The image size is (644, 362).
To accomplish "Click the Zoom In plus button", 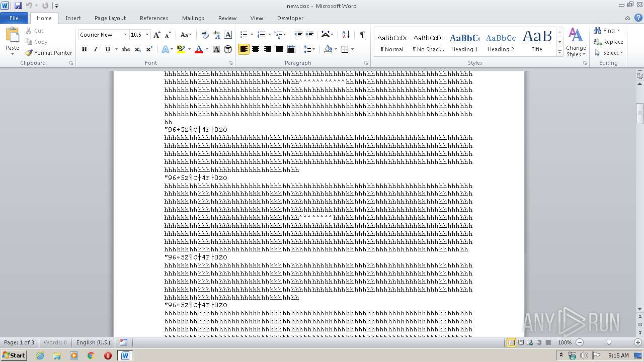I will [x=638, y=342].
